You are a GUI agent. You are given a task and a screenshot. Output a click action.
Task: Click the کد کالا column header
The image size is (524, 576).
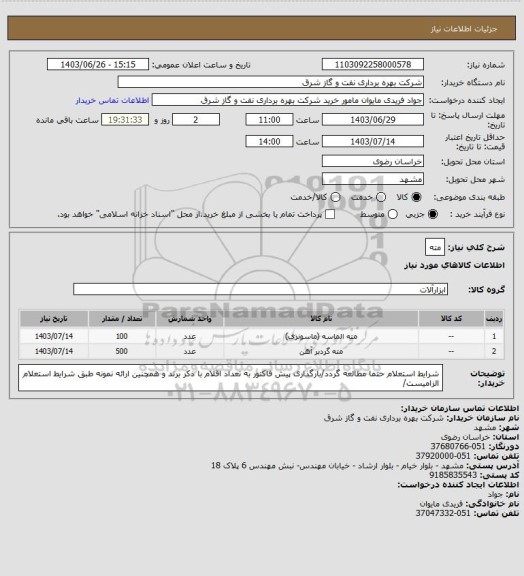[451, 318]
